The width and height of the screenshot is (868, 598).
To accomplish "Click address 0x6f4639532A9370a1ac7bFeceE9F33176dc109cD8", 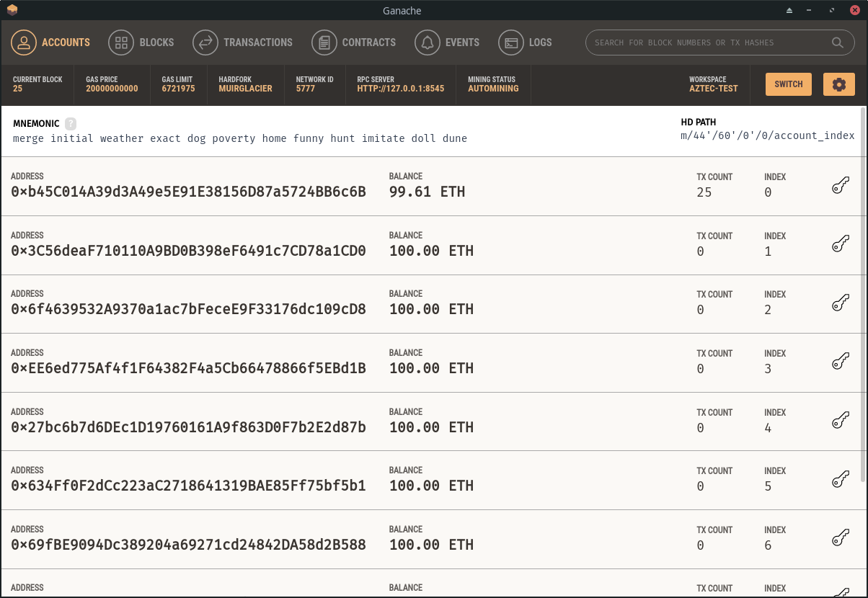I will click(x=189, y=310).
